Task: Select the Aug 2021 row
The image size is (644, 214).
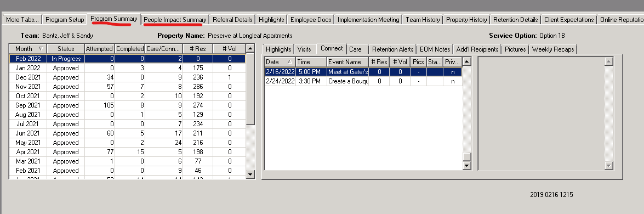Action: [127, 114]
